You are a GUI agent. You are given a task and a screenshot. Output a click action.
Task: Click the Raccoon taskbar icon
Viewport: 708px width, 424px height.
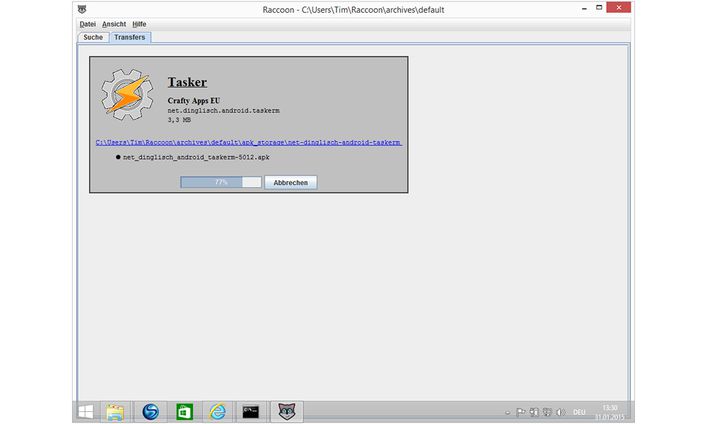pyautogui.click(x=287, y=412)
